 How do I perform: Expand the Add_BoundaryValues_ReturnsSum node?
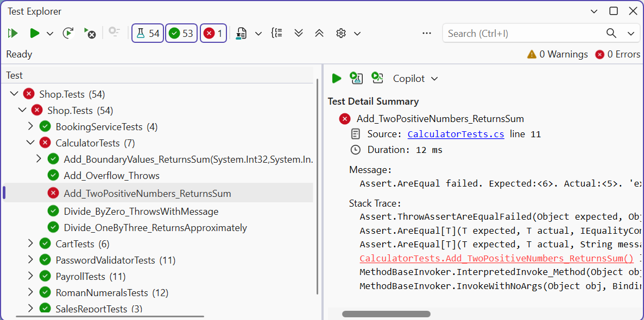(39, 159)
